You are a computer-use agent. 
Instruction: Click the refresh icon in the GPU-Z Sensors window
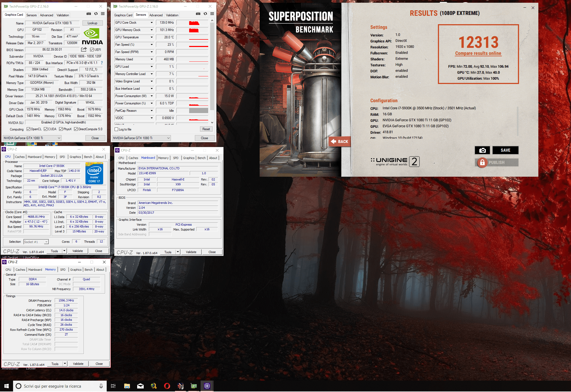click(x=205, y=14)
